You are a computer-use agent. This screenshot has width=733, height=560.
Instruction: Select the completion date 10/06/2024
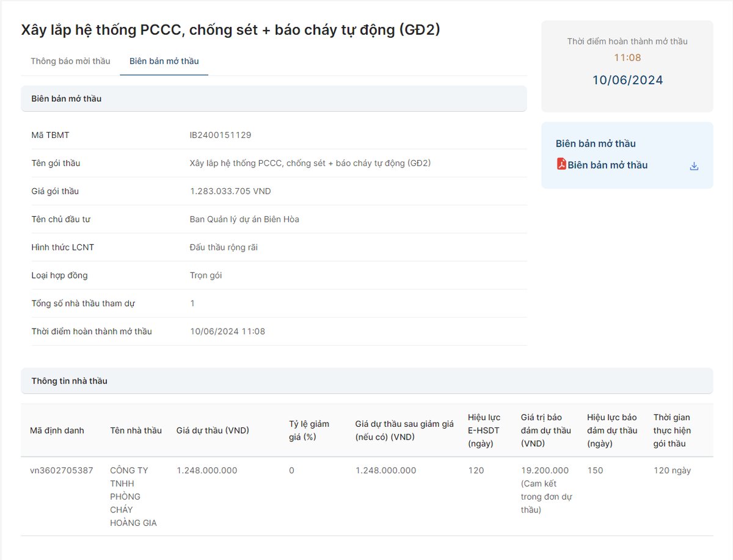628,79
